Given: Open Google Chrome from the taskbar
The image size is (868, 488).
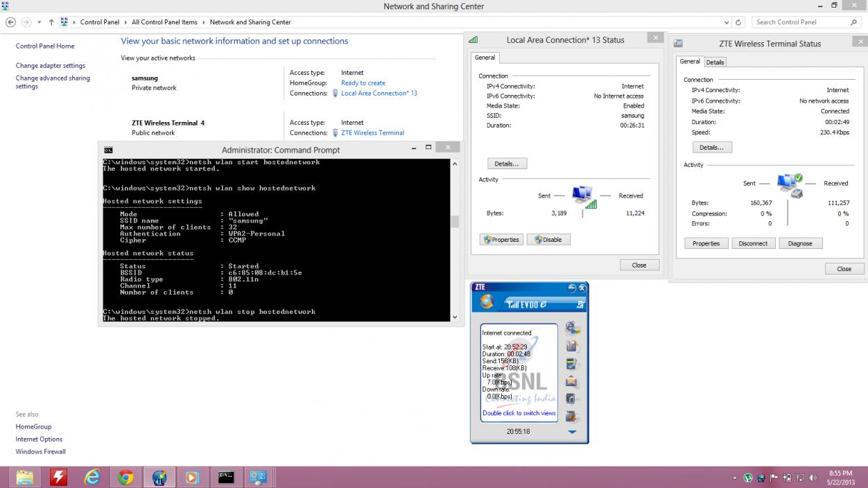Looking at the screenshot, I should (125, 477).
